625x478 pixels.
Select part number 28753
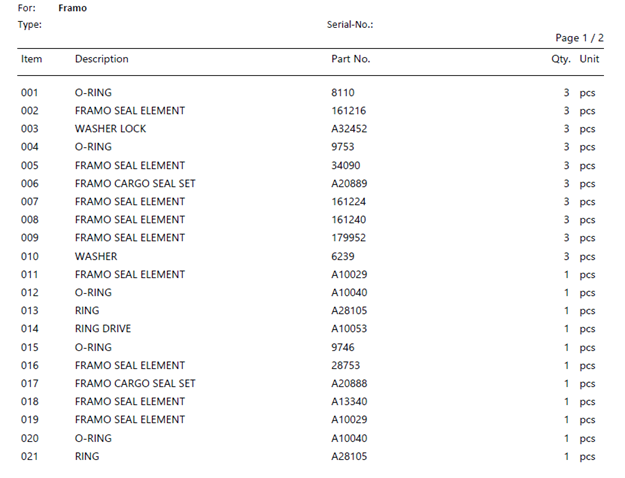point(345,366)
